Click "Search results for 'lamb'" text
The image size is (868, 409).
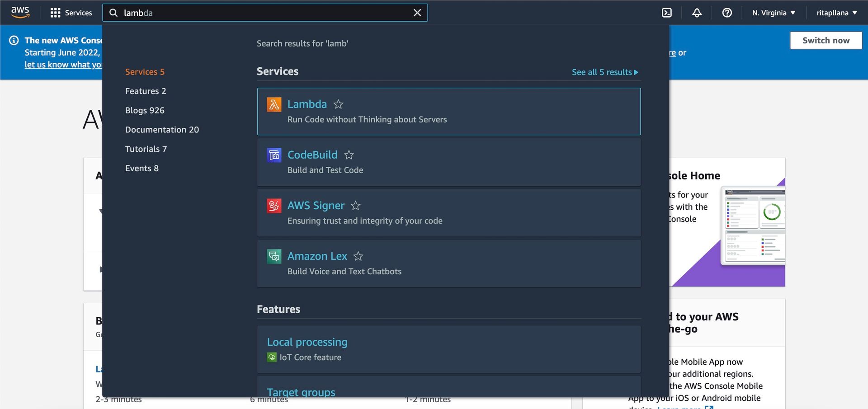[x=302, y=43]
